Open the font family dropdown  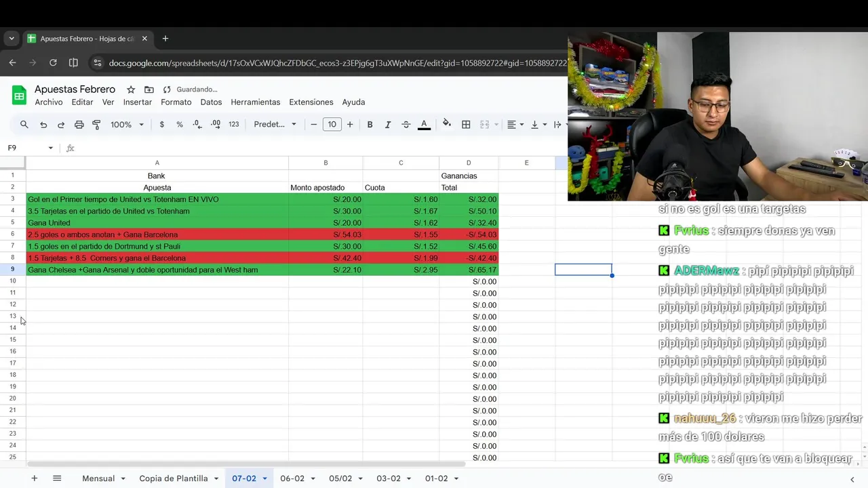click(275, 125)
